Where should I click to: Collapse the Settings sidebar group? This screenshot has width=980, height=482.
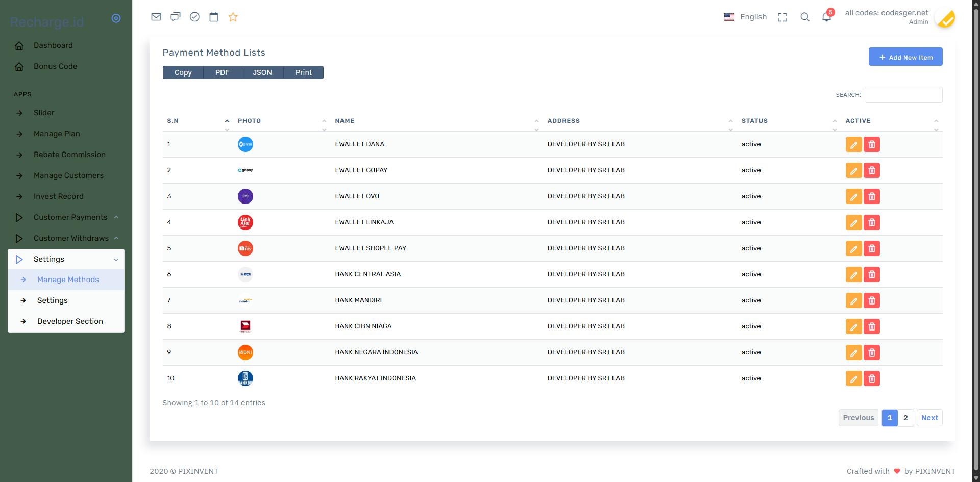tap(66, 259)
